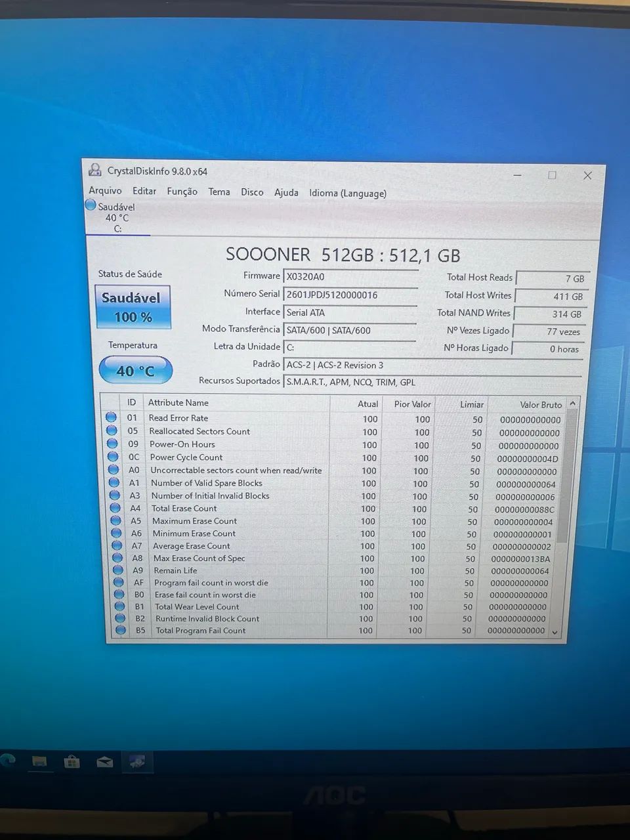
Task: Click the status circle for Read Error Rate
Action: [111, 417]
